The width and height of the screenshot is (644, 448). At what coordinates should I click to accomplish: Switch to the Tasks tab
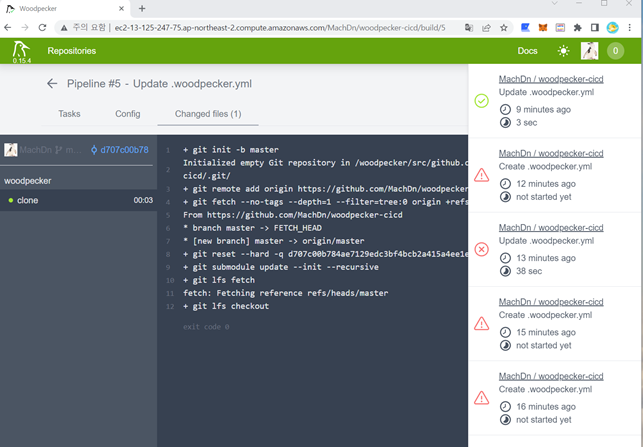[x=69, y=114]
